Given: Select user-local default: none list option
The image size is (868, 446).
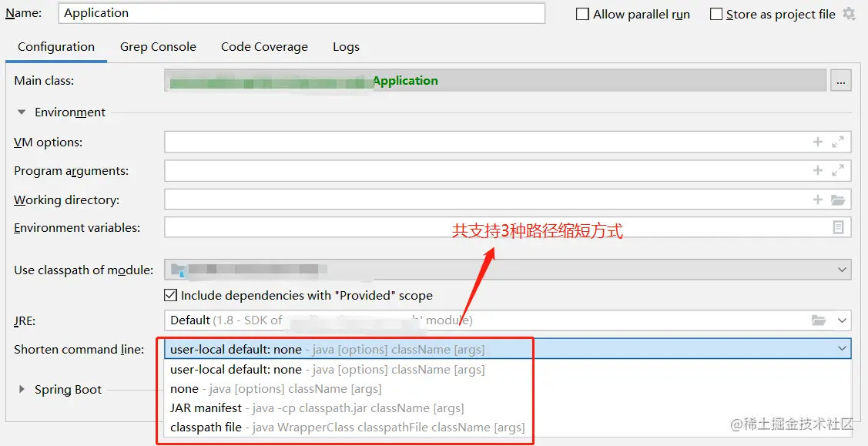Looking at the screenshot, I should coord(508,369).
